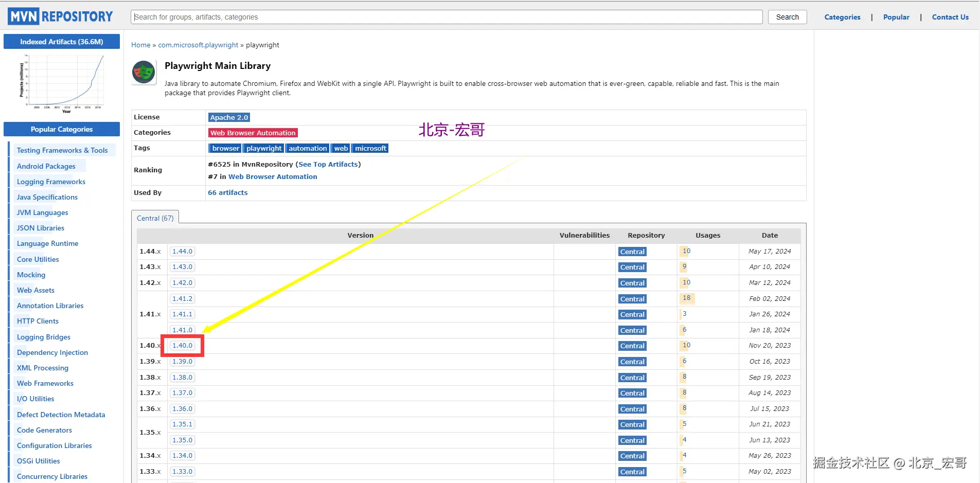Focus the artifact search input field
Viewport: 980px width, 483px height.
click(447, 17)
